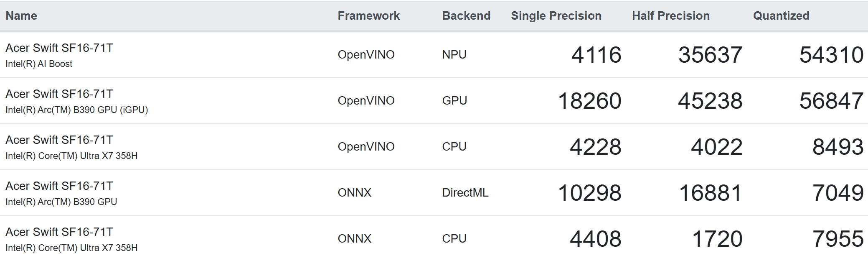Screen dimensions: 868x261
Task: Open Acer Swift entry with Arc B390 iGPU
Action: click(59, 94)
